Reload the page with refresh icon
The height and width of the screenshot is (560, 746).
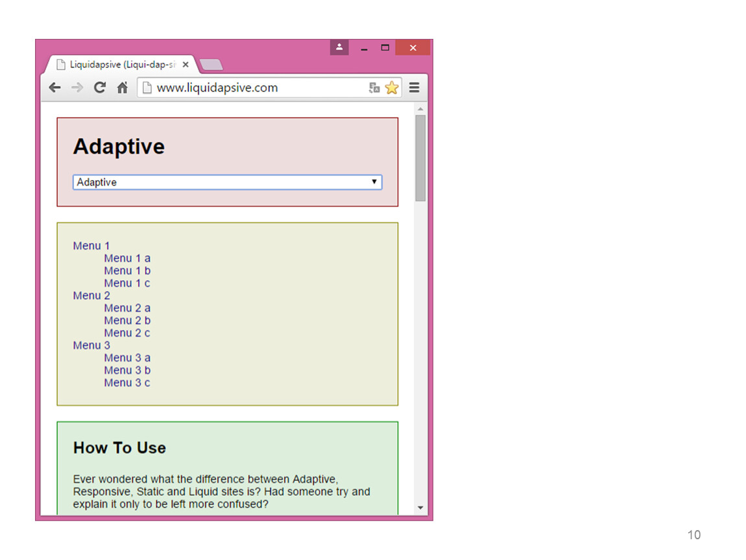[x=99, y=88]
